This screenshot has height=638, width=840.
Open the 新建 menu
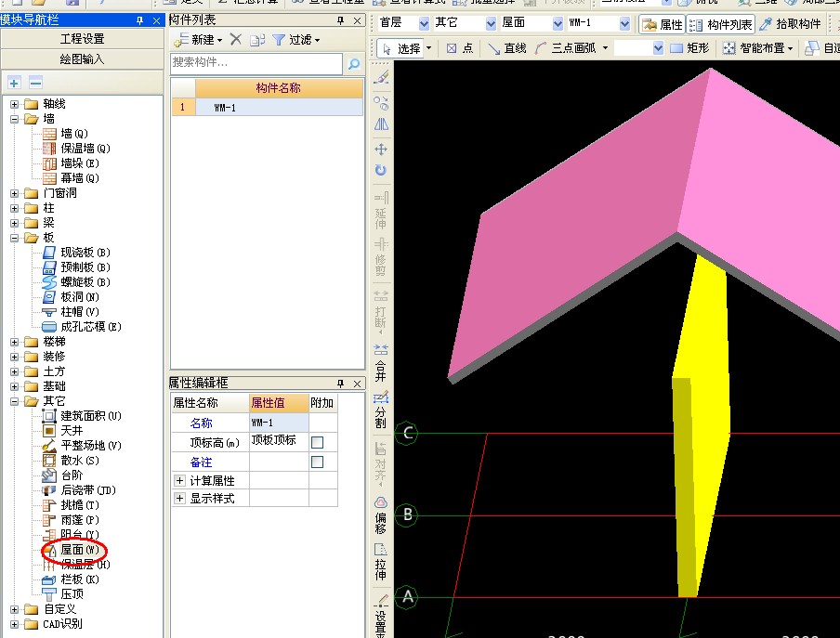tap(198, 40)
